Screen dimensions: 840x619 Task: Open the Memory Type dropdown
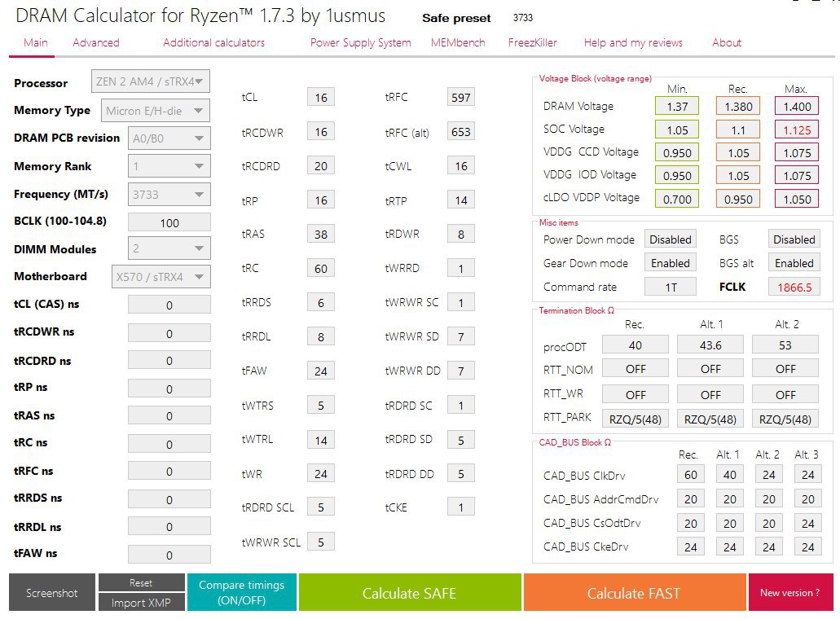point(155,111)
